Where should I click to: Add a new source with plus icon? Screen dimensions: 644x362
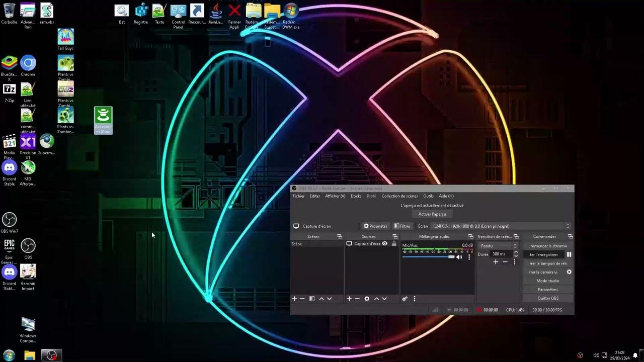coord(349,299)
